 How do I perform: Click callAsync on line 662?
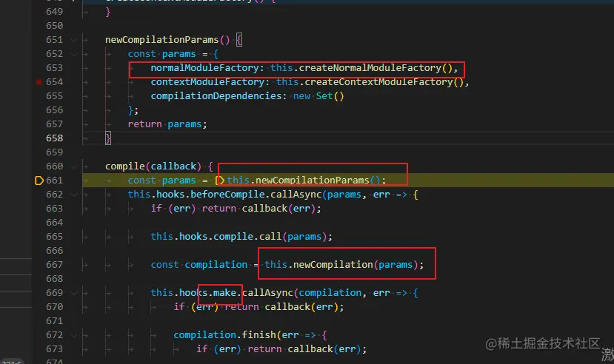(x=296, y=195)
